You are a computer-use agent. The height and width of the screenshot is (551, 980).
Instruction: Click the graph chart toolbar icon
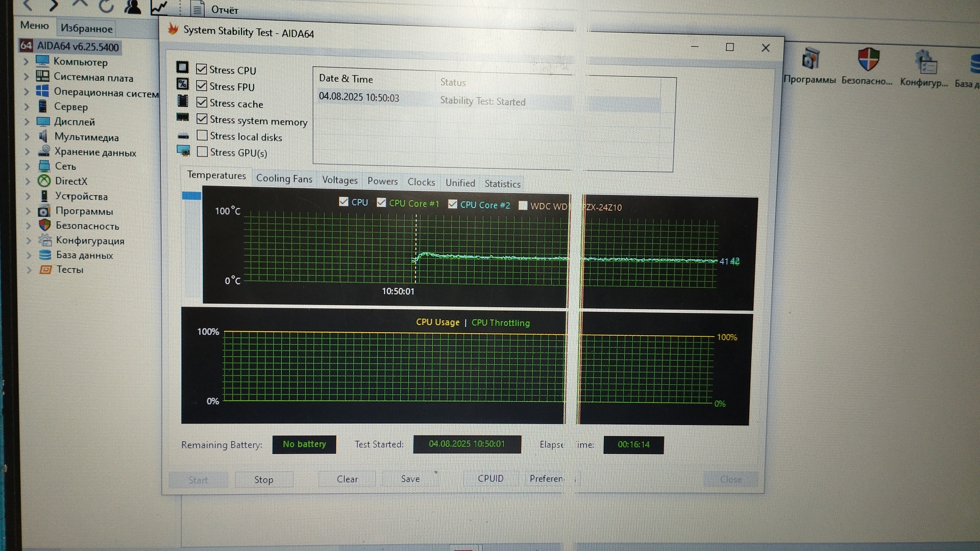(159, 7)
